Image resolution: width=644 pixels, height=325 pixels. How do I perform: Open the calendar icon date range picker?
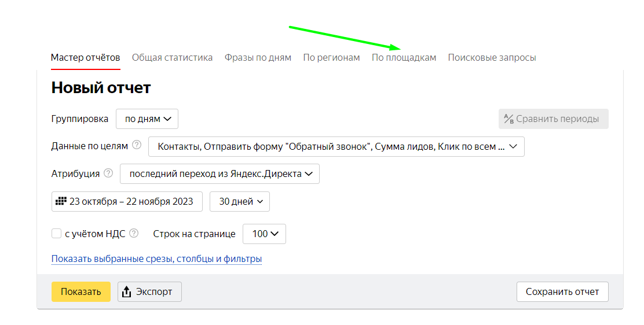point(61,201)
